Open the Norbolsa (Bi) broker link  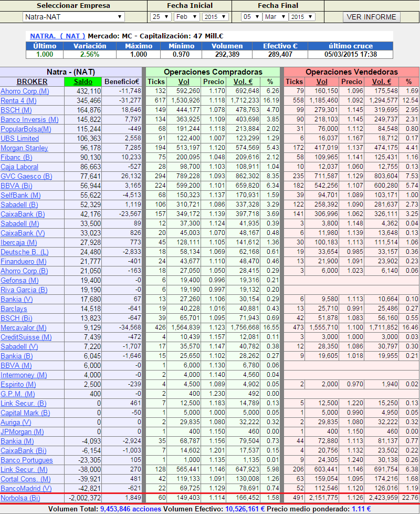pyautogui.click(x=20, y=498)
